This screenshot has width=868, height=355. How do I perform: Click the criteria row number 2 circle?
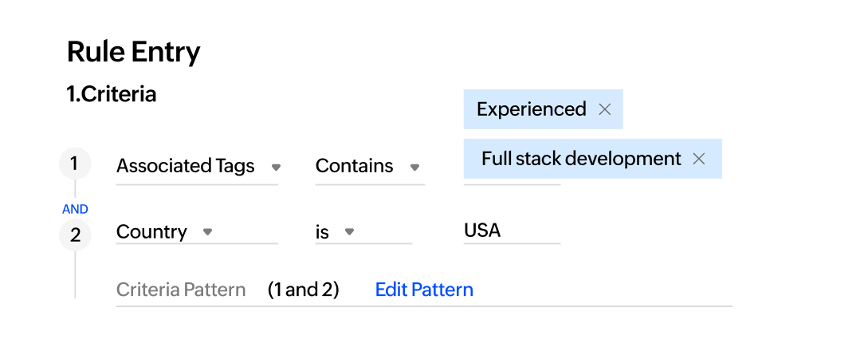75,235
